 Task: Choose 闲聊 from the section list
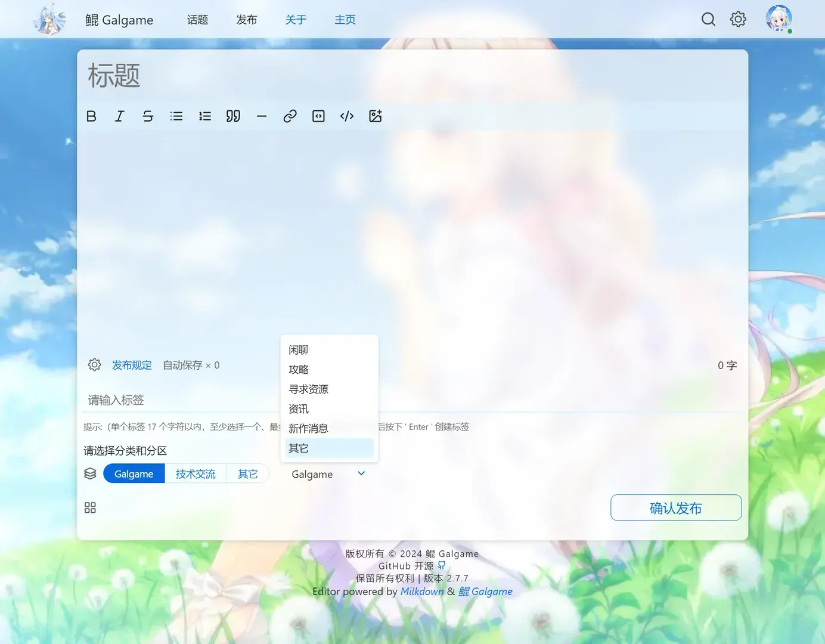point(330,350)
